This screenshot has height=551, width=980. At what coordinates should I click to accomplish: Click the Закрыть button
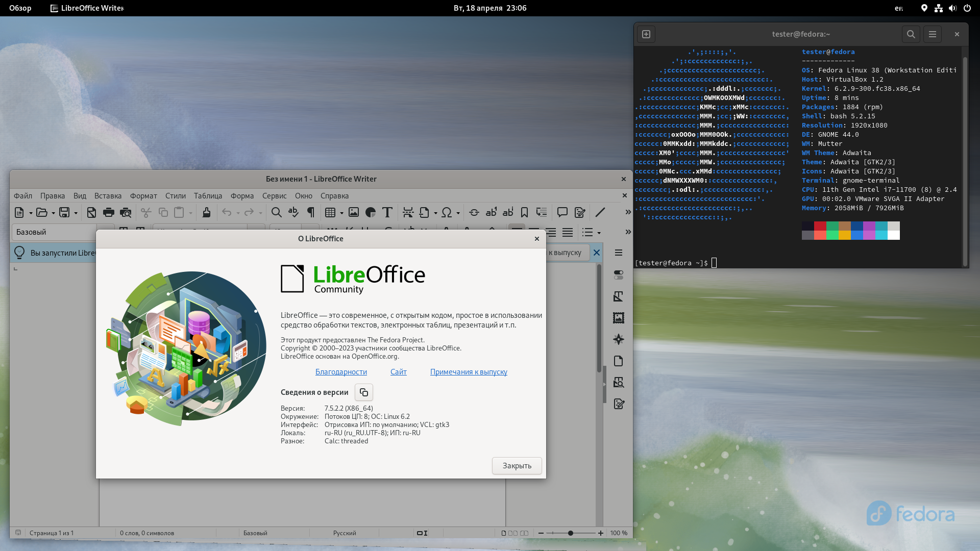(517, 466)
